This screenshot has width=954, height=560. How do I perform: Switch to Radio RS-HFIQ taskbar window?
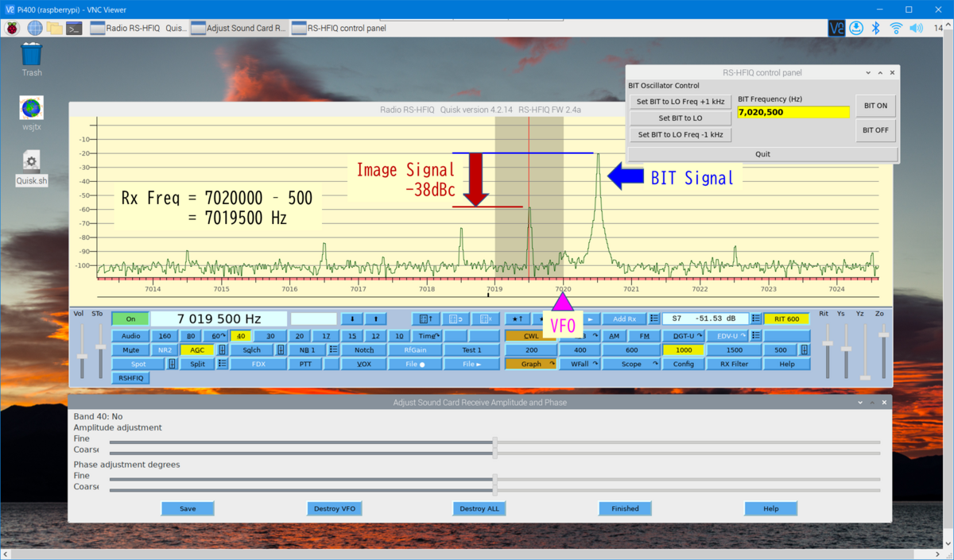coord(139,28)
